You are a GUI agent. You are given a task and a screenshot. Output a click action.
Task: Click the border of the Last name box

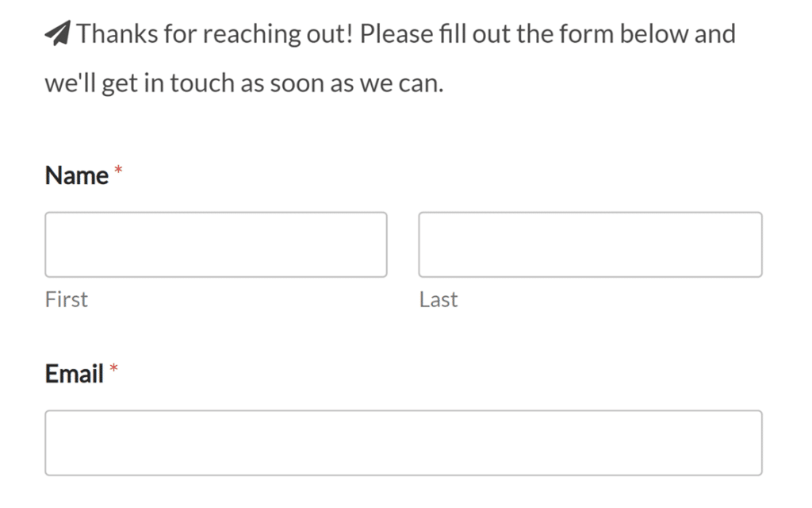[x=591, y=213]
